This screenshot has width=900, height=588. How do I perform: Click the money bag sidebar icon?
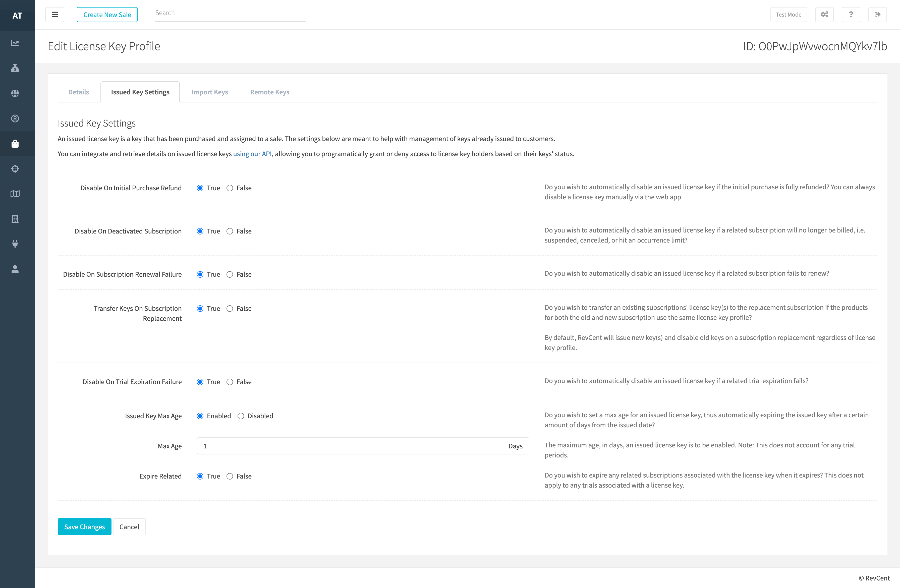15,69
